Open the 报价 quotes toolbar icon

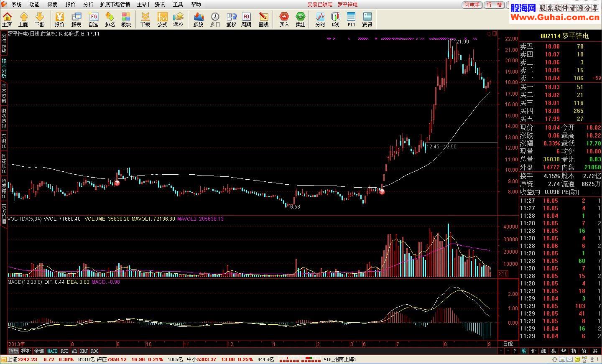point(60,20)
